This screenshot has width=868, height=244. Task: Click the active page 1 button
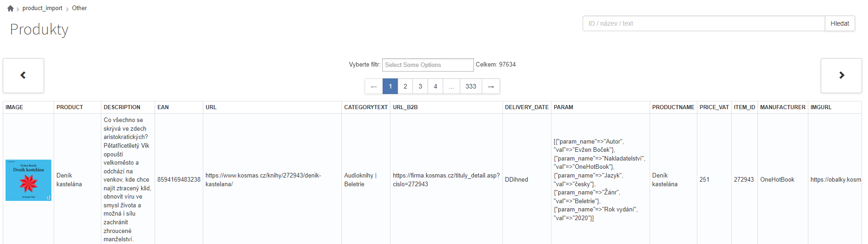390,86
